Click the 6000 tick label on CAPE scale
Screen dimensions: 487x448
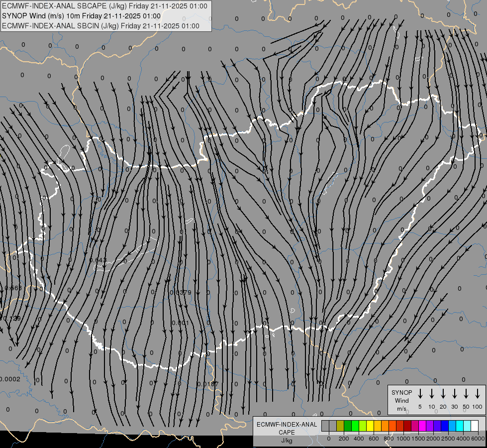coord(478,439)
